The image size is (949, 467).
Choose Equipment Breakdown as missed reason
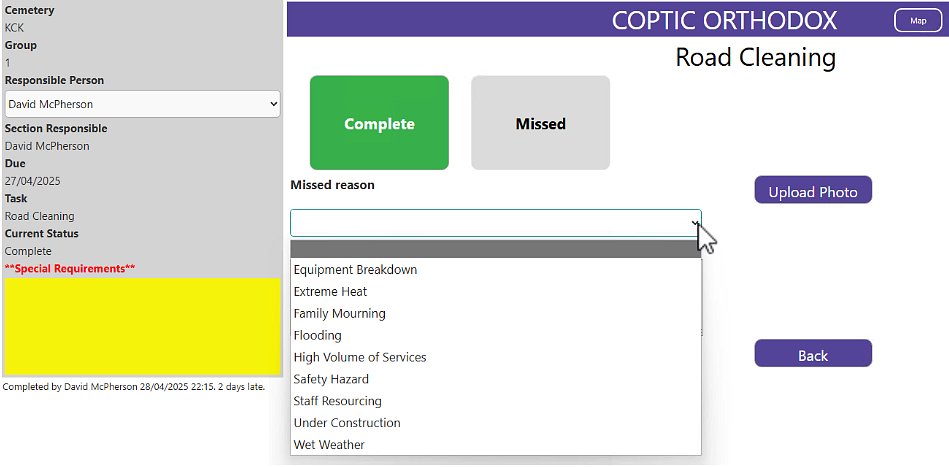356,270
